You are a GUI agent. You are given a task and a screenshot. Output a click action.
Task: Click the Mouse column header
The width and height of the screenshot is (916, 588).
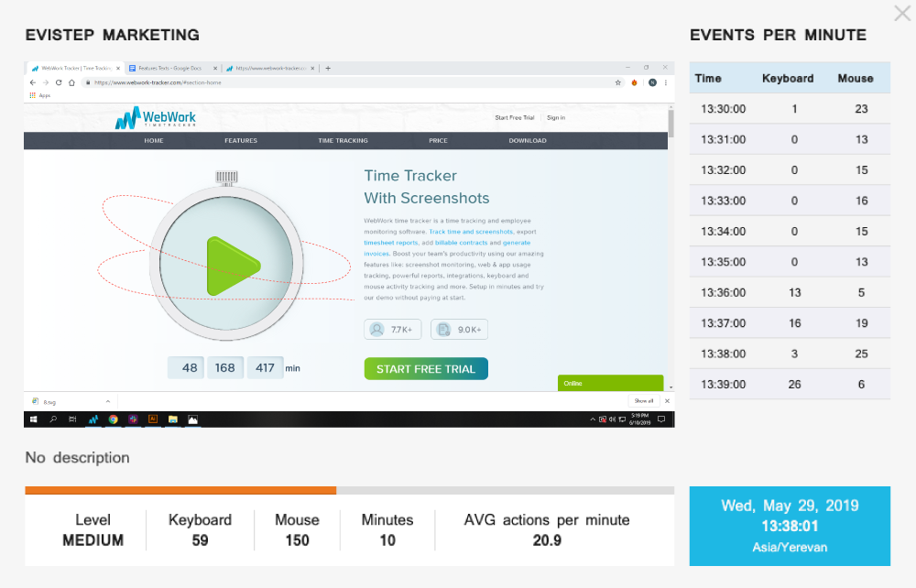[856, 78]
